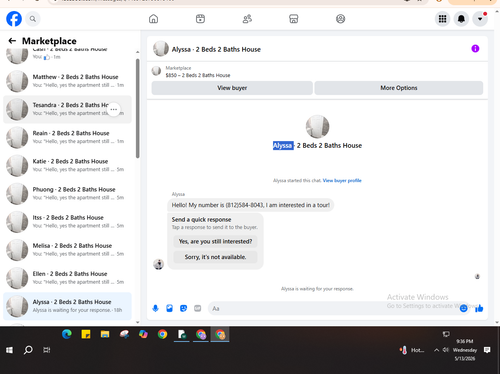Click Alyssa's phone number message
Viewport: 500px width, 374px height.
point(250,205)
